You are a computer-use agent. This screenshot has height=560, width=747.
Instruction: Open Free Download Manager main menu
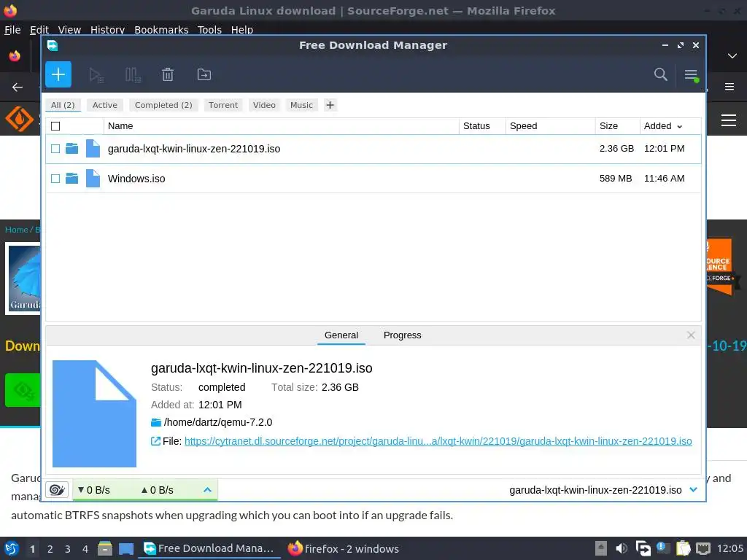pyautogui.click(x=692, y=75)
